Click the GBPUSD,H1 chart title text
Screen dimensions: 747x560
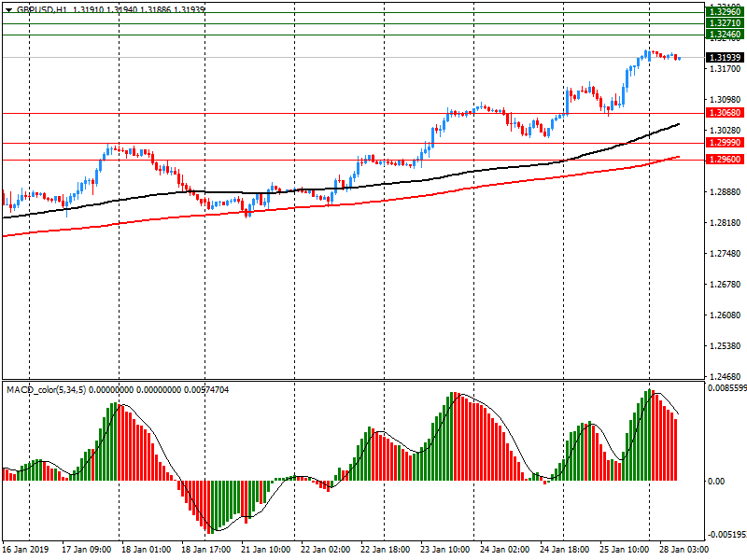click(42, 9)
